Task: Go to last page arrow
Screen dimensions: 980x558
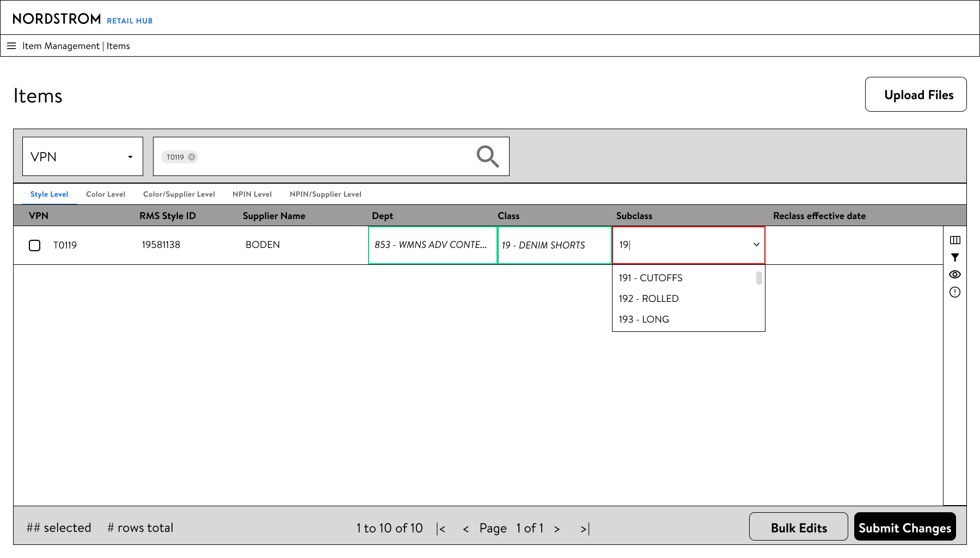Action: (585, 529)
